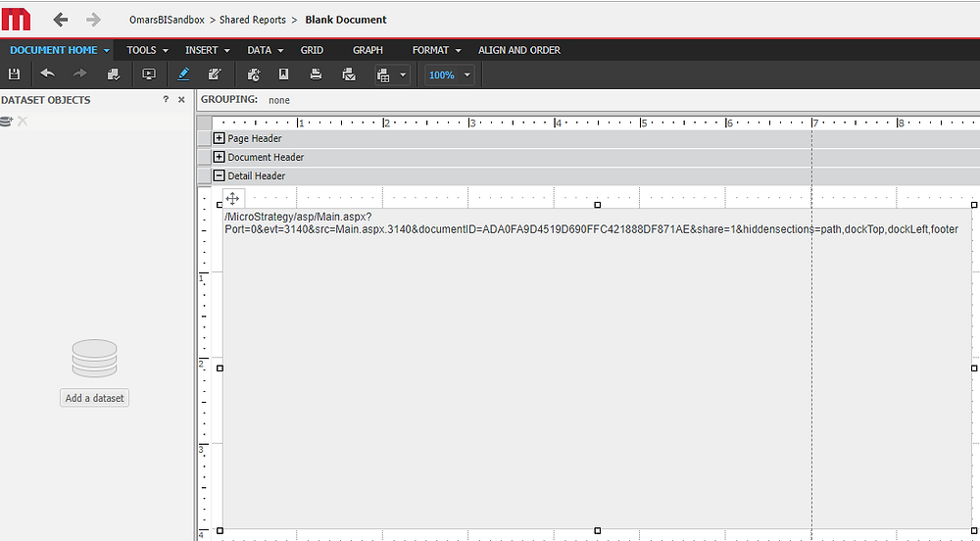
Task: Go forward with the right arrow
Action: pos(94,20)
